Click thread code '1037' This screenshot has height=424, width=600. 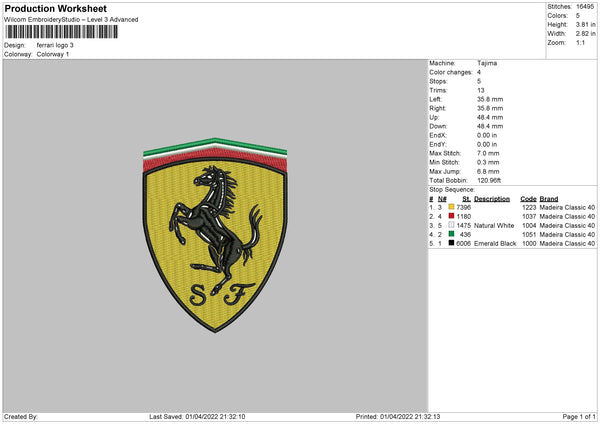pyautogui.click(x=529, y=217)
